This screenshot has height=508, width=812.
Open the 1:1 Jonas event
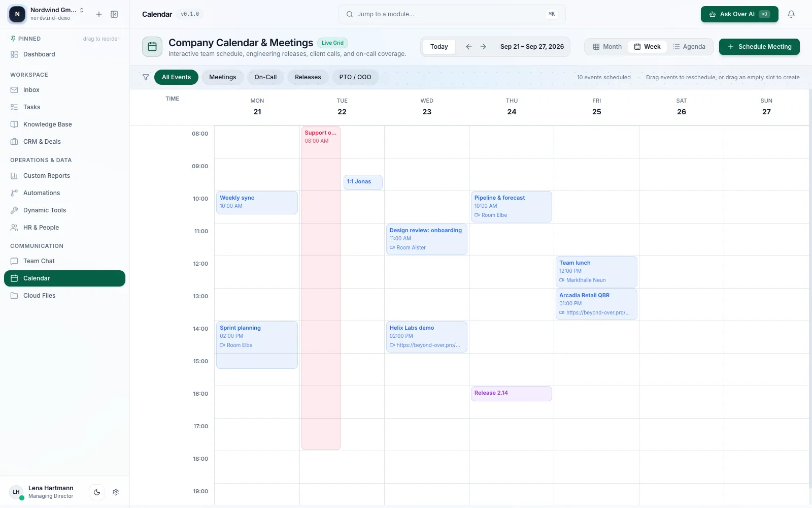tap(363, 182)
